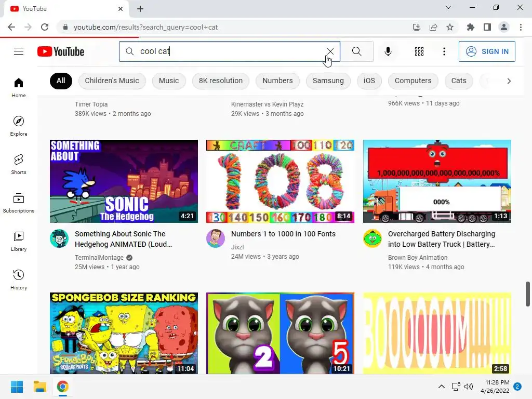Select the All filter chip
The width and height of the screenshot is (532, 399).
coord(61,81)
